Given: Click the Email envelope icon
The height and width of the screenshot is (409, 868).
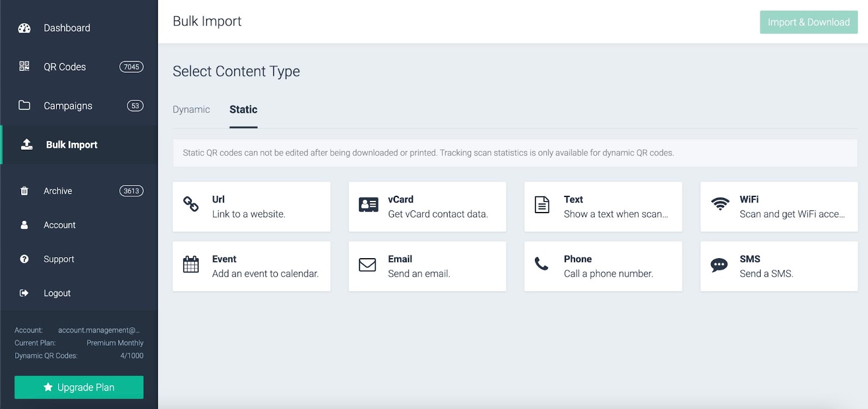Looking at the screenshot, I should coord(367,265).
